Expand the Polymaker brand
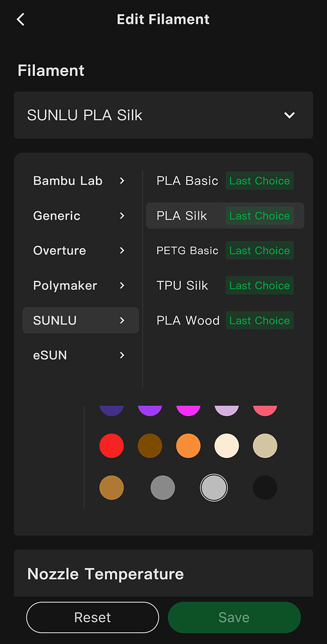This screenshot has width=327, height=644. tap(81, 285)
